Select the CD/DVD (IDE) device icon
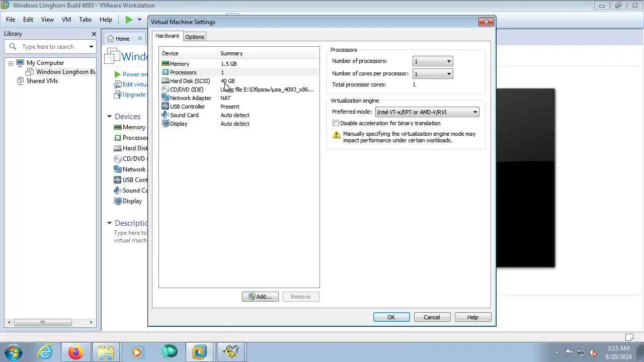The width and height of the screenshot is (644, 362). point(166,89)
